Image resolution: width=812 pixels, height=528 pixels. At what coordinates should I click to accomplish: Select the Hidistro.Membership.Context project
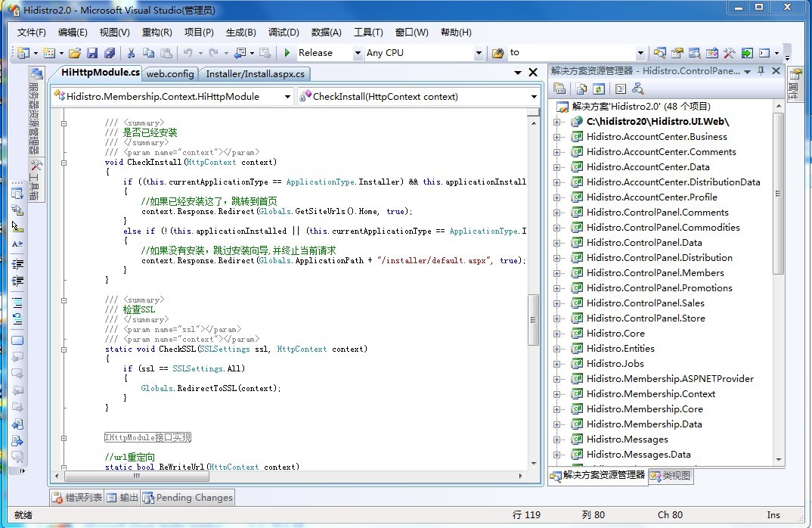tap(650, 394)
